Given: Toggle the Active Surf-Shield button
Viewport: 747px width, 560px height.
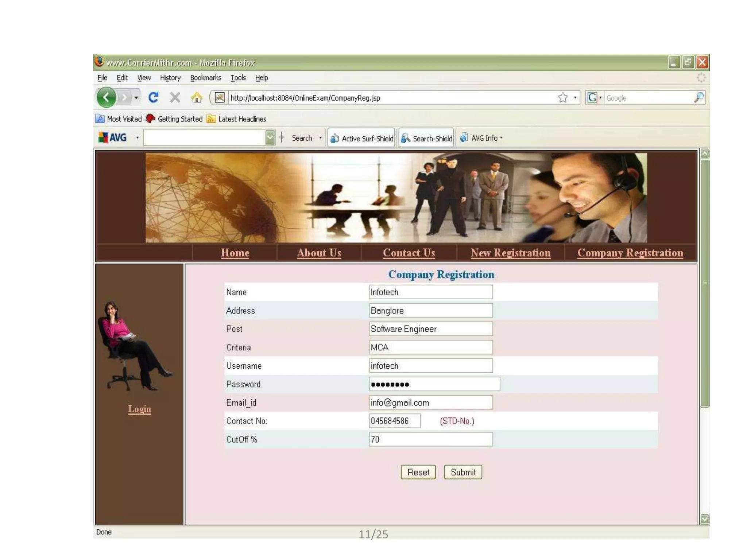Looking at the screenshot, I should pos(361,138).
